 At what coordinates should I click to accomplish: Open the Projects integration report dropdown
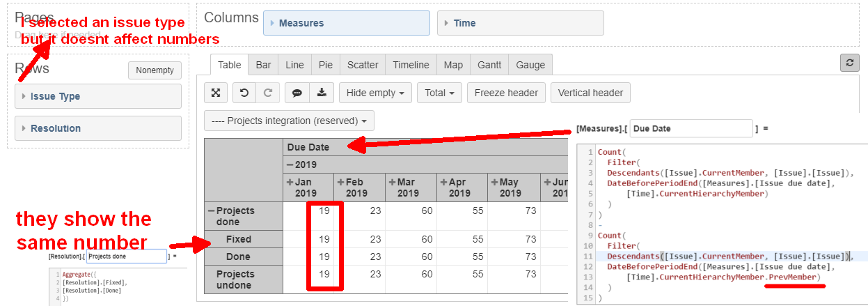(x=289, y=121)
